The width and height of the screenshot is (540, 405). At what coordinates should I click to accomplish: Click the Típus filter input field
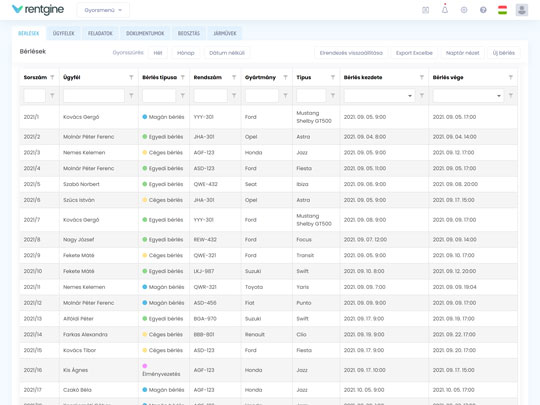[x=311, y=95]
